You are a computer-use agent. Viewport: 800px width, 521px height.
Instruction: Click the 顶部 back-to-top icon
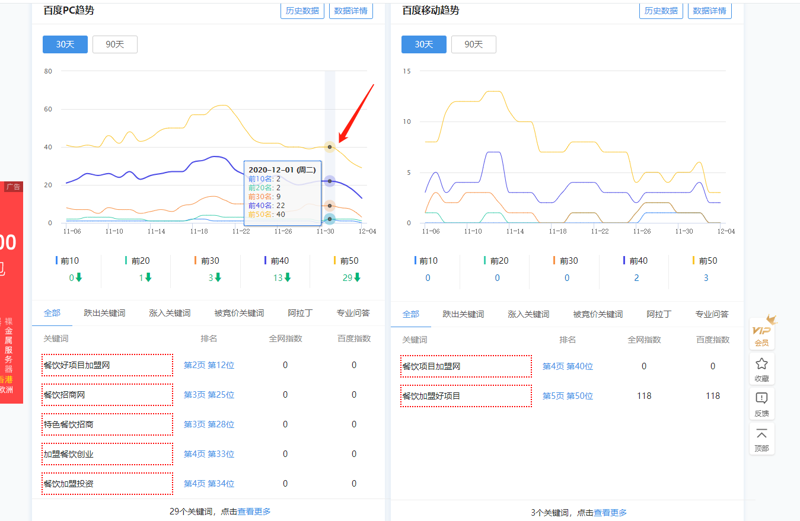(762, 439)
